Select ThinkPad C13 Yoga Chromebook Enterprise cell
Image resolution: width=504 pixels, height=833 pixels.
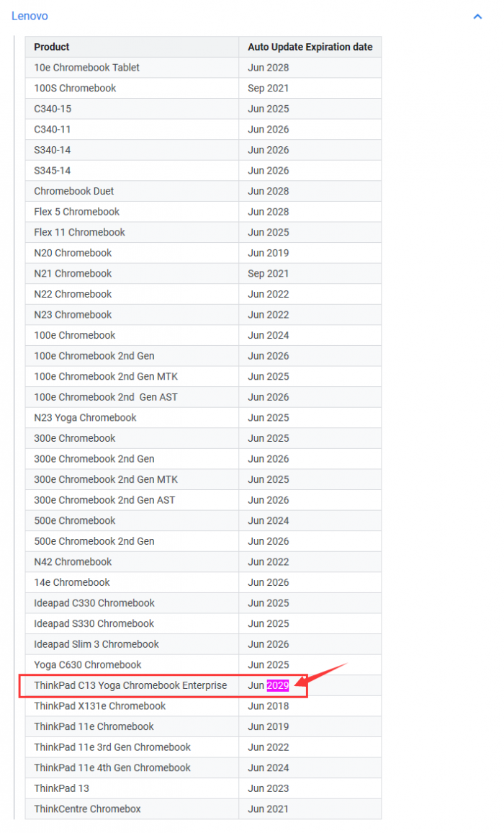(x=130, y=685)
